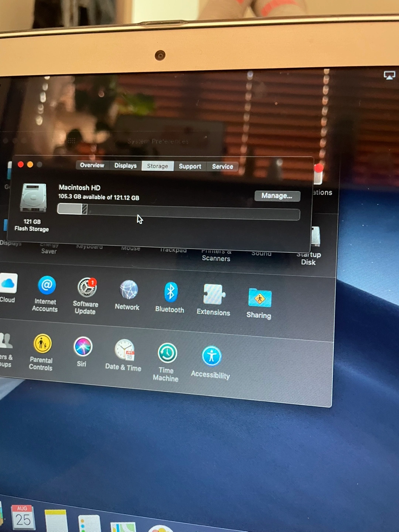Click the Macintosh HD drive icon
This screenshot has height=532, width=399.
(x=33, y=198)
